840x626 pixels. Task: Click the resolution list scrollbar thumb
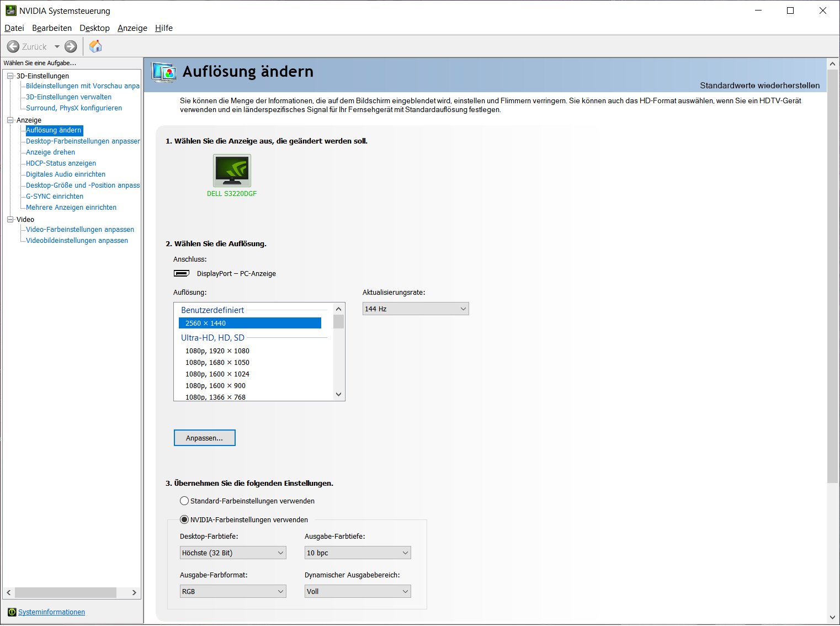click(339, 322)
